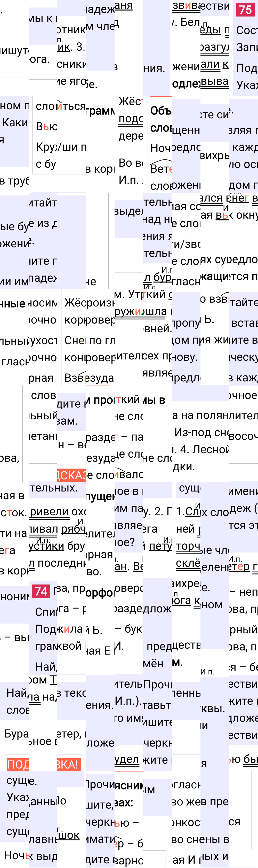258x868 pixels.
Task: Click the underlined word "удел"
Action: (x=127, y=759)
